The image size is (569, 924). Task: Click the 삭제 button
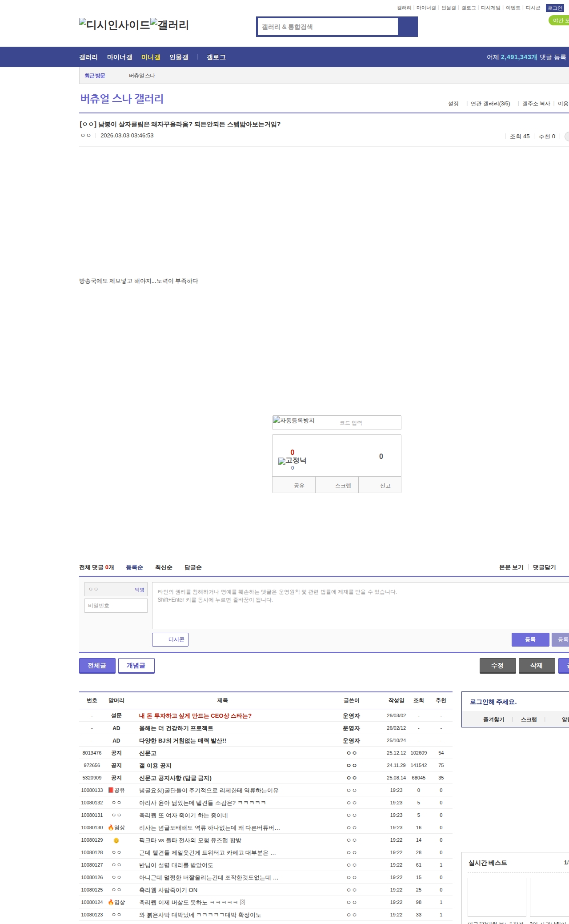click(537, 665)
